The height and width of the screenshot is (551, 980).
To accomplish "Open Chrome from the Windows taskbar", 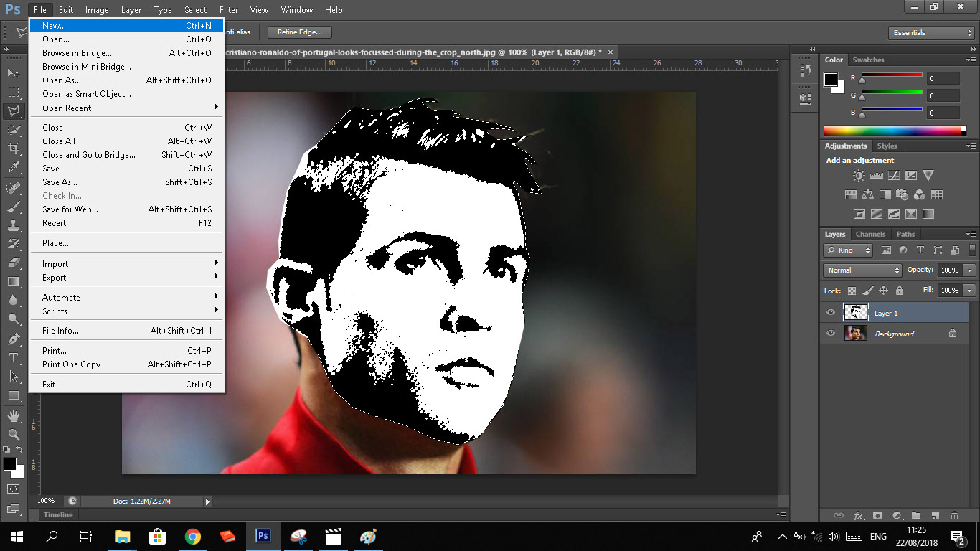I will coord(192,536).
